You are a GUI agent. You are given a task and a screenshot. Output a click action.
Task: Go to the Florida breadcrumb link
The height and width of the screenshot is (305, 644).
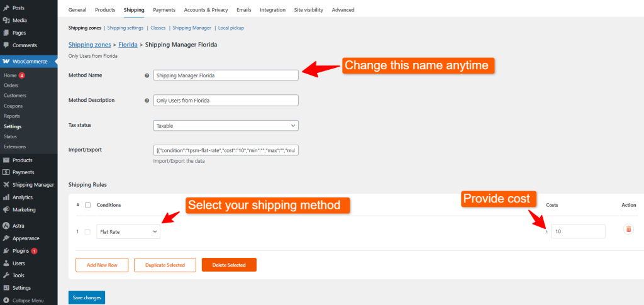tap(128, 45)
